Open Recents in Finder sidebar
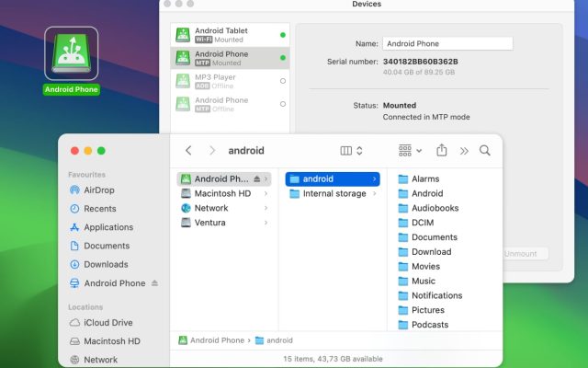Viewport: 588px width, 368px height. pyautogui.click(x=93, y=209)
